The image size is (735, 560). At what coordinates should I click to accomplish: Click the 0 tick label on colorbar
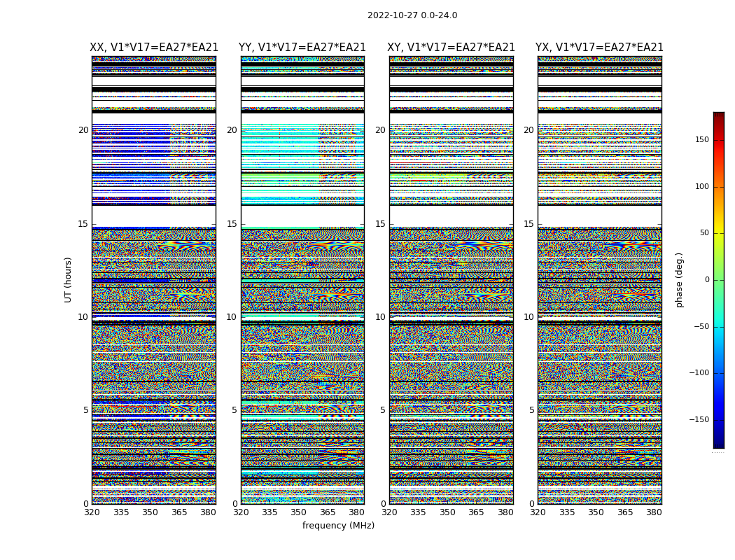tap(707, 280)
